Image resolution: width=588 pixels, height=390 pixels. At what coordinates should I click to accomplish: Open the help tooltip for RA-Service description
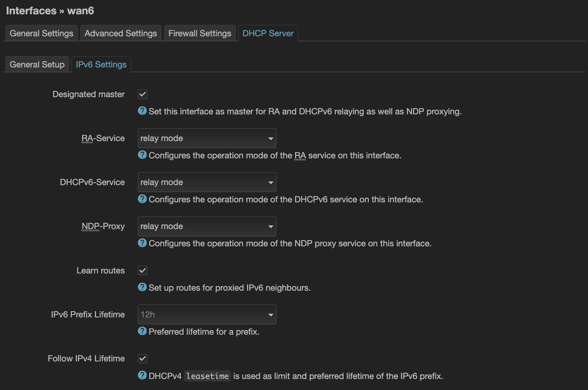point(142,155)
